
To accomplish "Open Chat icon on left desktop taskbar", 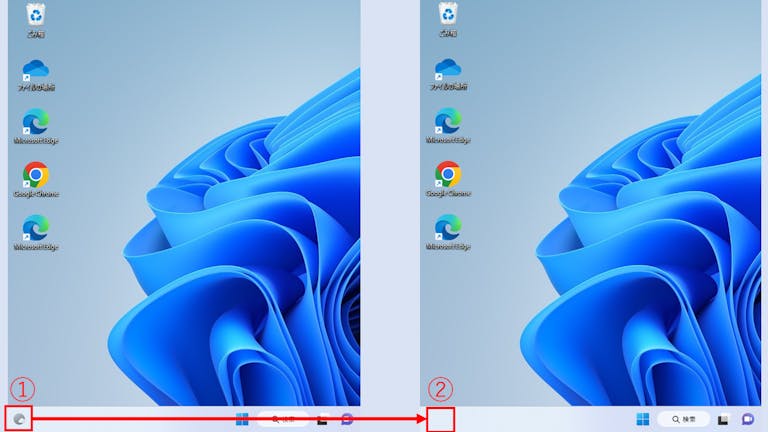I will 347,419.
